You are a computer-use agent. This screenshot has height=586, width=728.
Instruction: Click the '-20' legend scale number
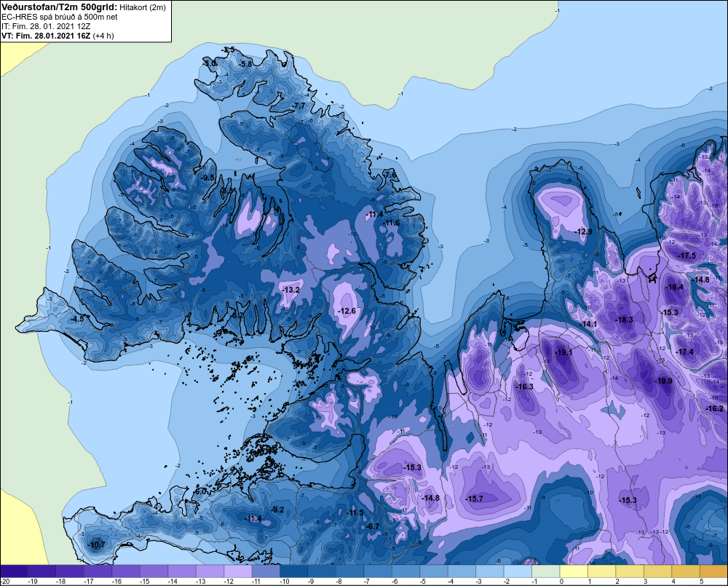5,582
